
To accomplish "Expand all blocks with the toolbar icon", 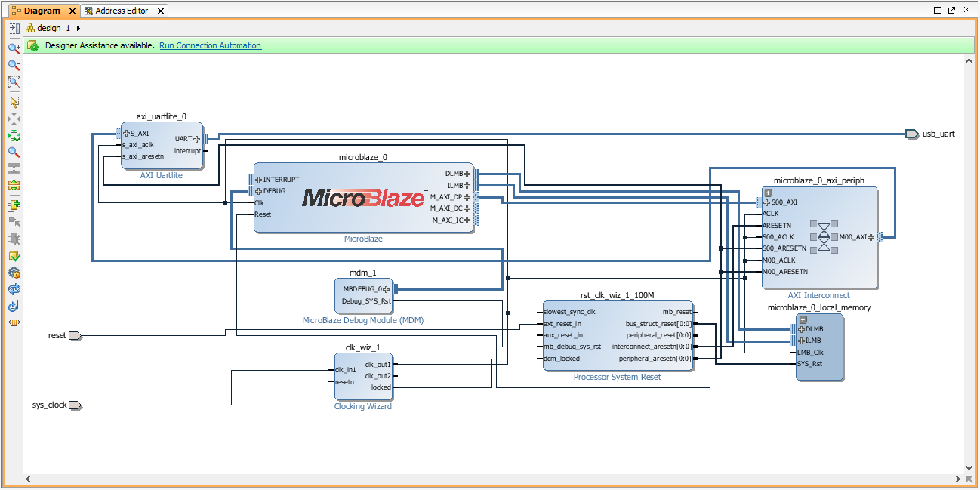I will (14, 185).
